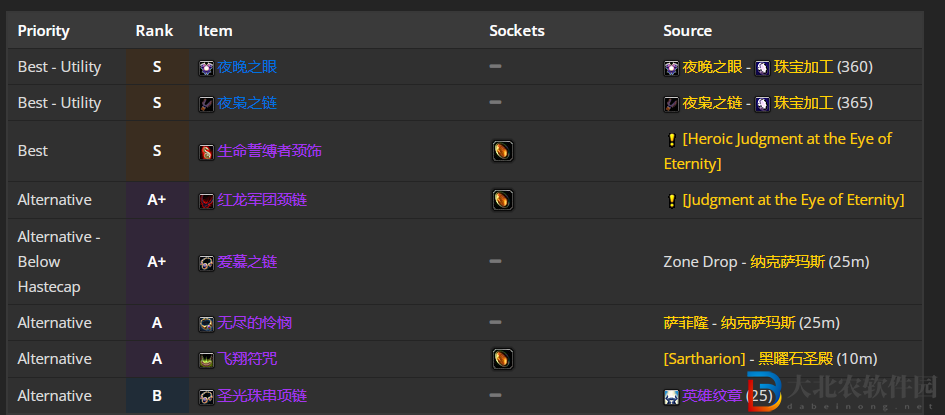This screenshot has width=945, height=415.
Task: Click the quest exclamation icon before Heroic Judgment
Action: (x=671, y=140)
